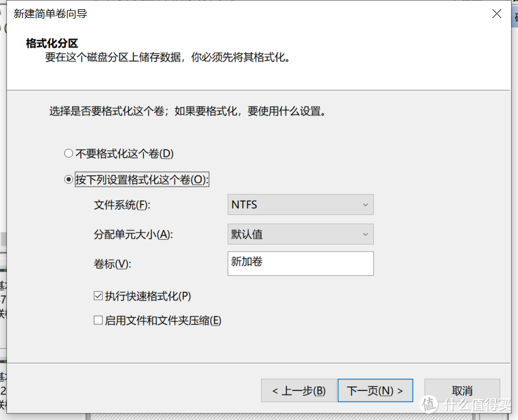Expand the 默认值 allocation size list
Screen dimensions: 518x420
[x=365, y=234]
